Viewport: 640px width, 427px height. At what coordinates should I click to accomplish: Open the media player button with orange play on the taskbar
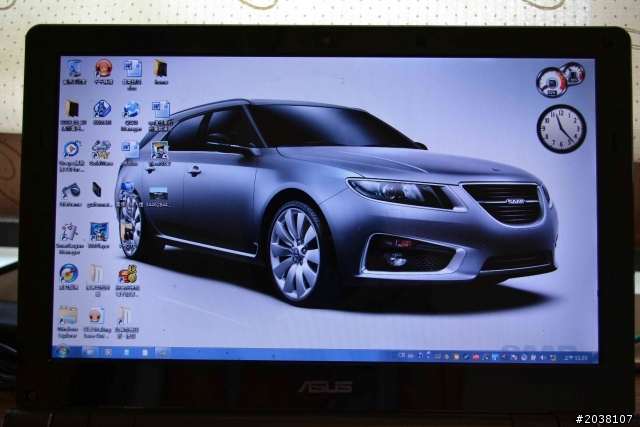click(x=109, y=352)
